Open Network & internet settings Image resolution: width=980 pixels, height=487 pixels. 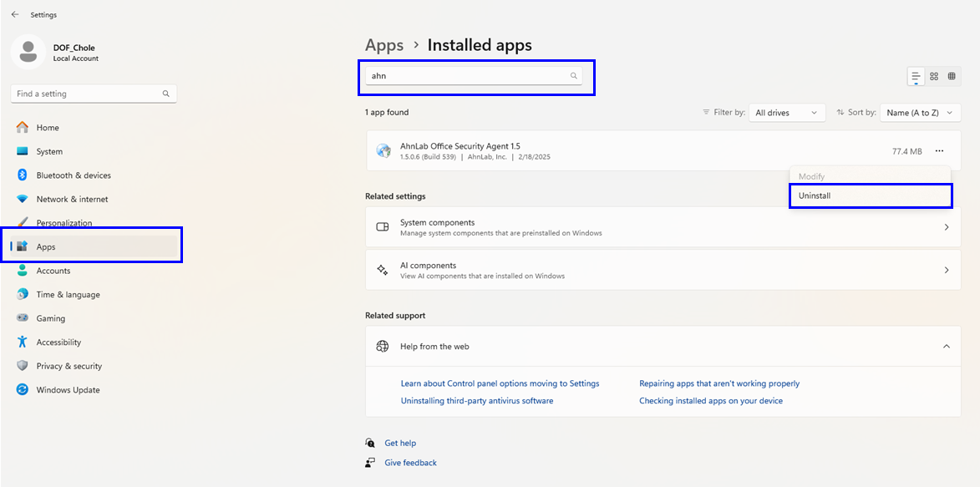click(x=72, y=200)
